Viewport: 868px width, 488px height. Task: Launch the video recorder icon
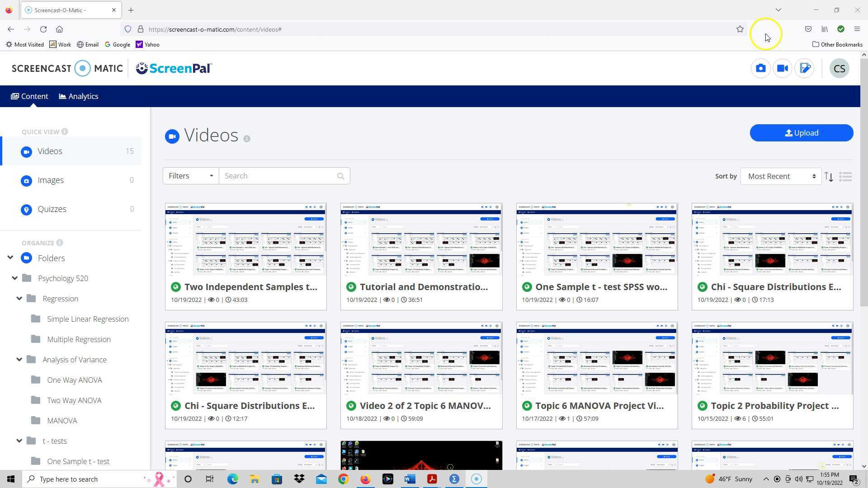point(783,69)
